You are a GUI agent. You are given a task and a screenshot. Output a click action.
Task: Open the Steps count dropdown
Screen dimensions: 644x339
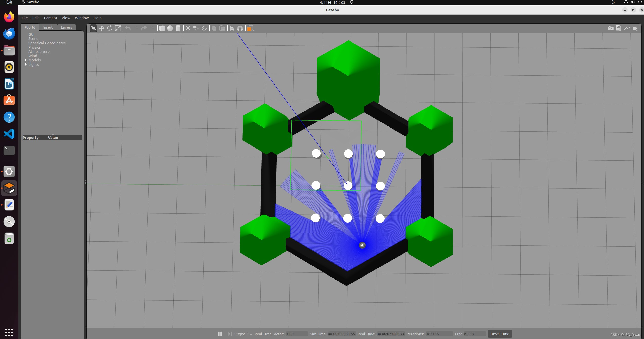click(251, 334)
